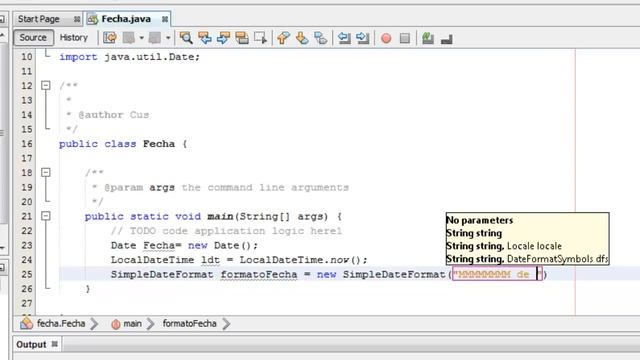Uncomment the selected lines

point(447,39)
